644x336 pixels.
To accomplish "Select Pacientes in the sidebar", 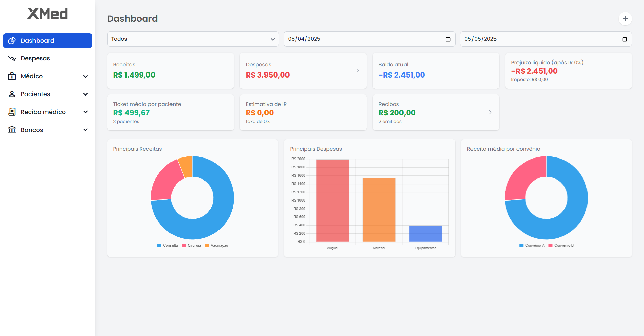I will click(35, 94).
